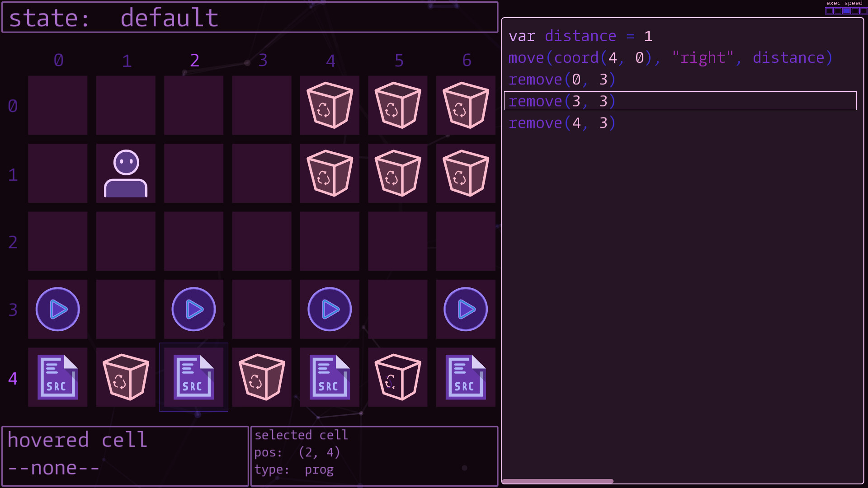The width and height of the screenshot is (868, 488).
Task: Open the leftmost SRC file icon in row 4
Action: tap(57, 377)
